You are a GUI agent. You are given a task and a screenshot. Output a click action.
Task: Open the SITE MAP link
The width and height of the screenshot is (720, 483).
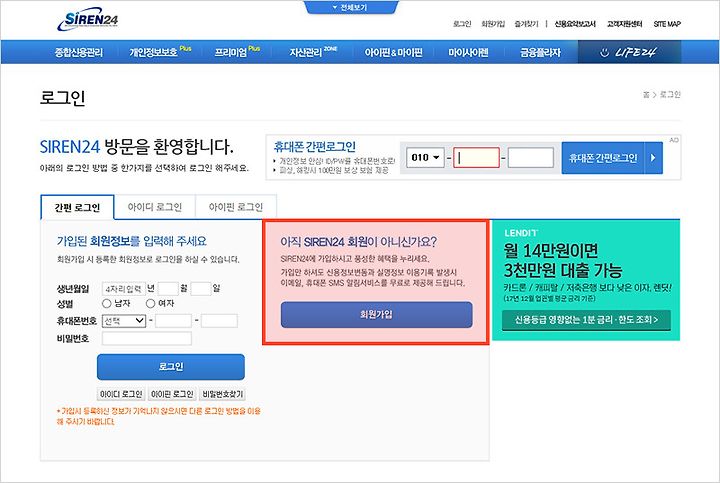point(667,24)
